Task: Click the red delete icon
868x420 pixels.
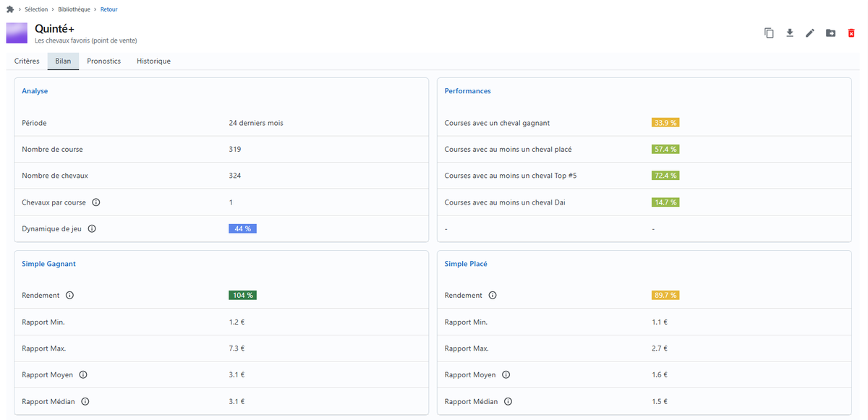Action: (x=851, y=33)
